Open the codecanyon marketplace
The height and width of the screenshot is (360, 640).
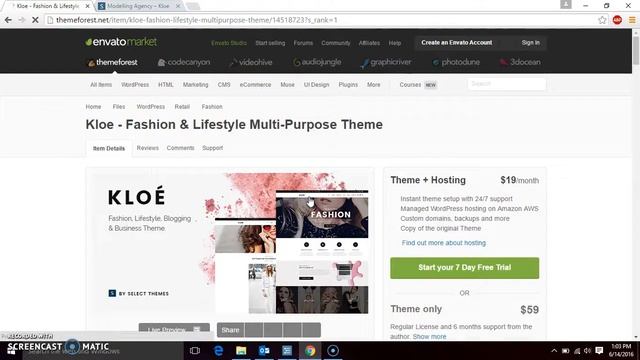coord(184,62)
